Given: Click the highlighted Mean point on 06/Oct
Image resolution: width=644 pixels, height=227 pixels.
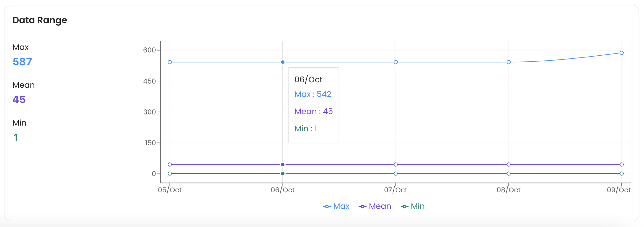Looking at the screenshot, I should (283, 165).
